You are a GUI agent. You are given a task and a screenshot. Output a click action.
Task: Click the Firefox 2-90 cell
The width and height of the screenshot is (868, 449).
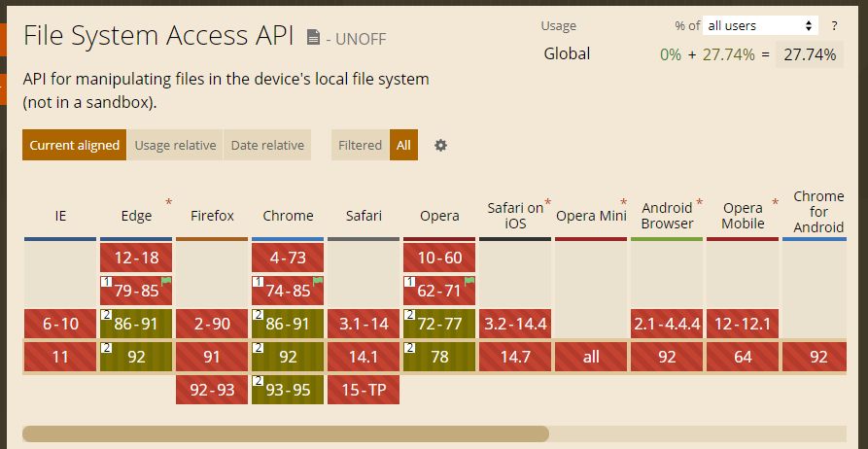tap(212, 324)
